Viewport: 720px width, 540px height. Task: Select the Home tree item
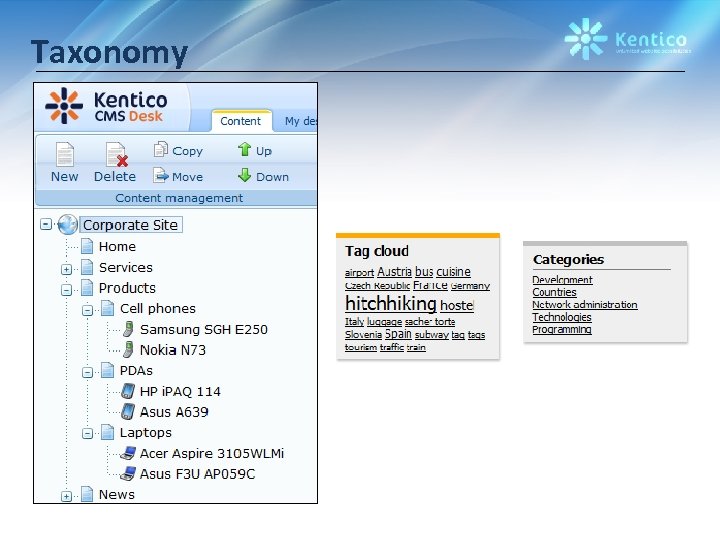[118, 247]
